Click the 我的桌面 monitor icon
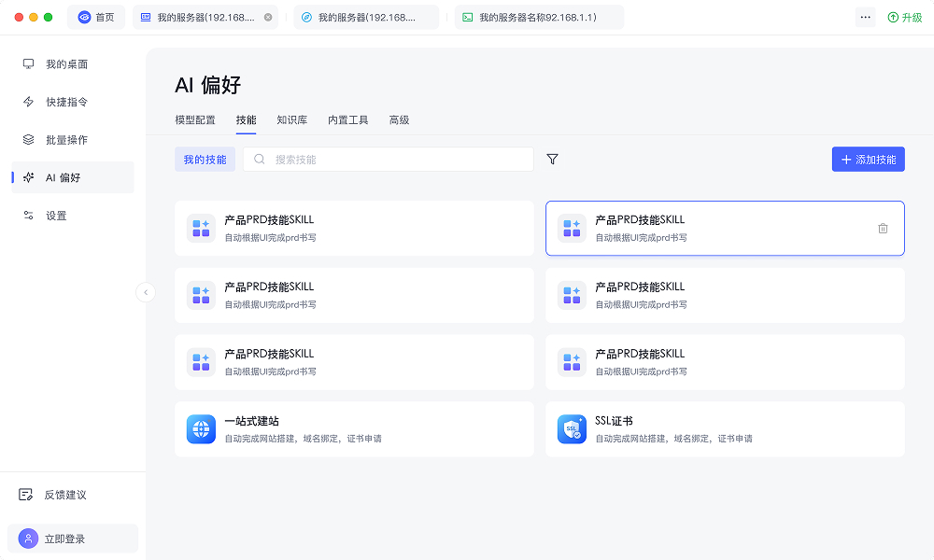 28,63
